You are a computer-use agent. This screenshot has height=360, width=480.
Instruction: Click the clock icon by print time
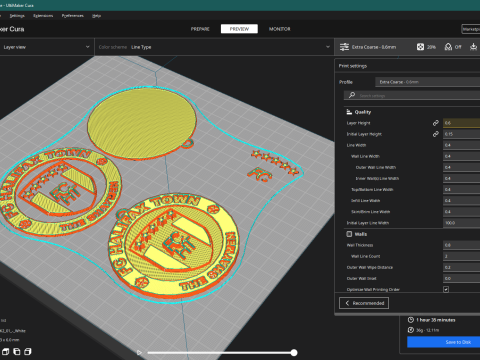click(411, 320)
